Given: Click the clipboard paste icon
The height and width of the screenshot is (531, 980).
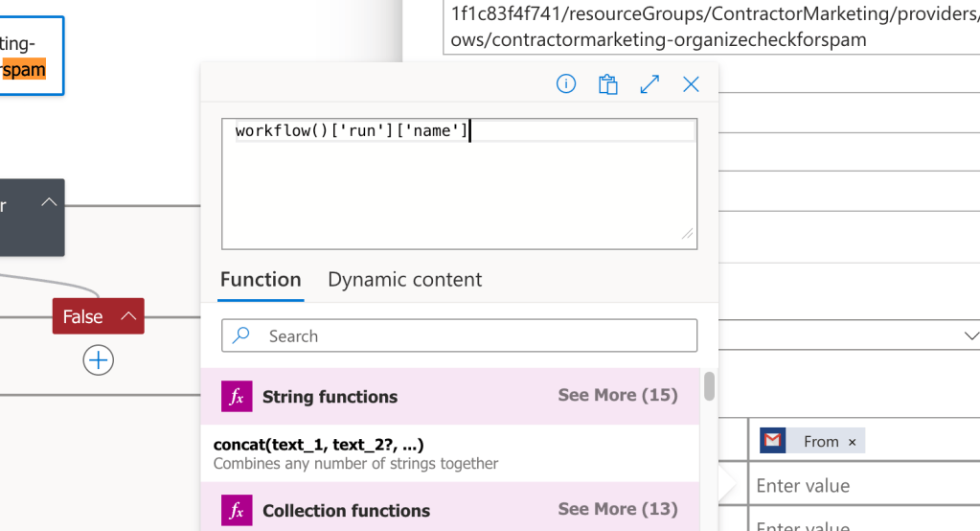Looking at the screenshot, I should click(x=607, y=83).
